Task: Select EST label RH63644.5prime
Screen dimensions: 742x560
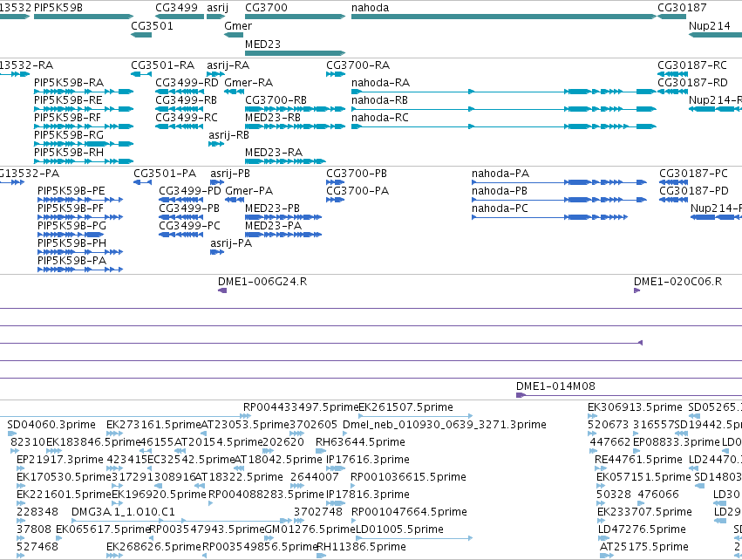Action: pyautogui.click(x=361, y=442)
